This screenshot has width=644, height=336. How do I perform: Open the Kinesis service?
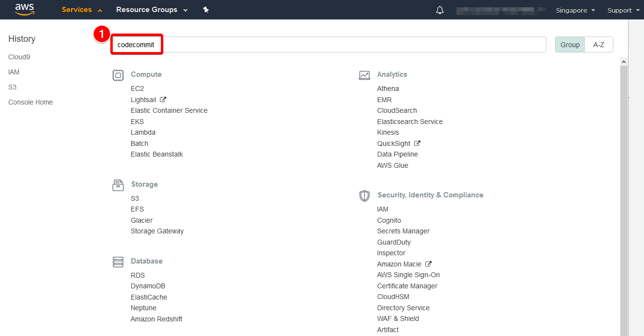pos(388,132)
